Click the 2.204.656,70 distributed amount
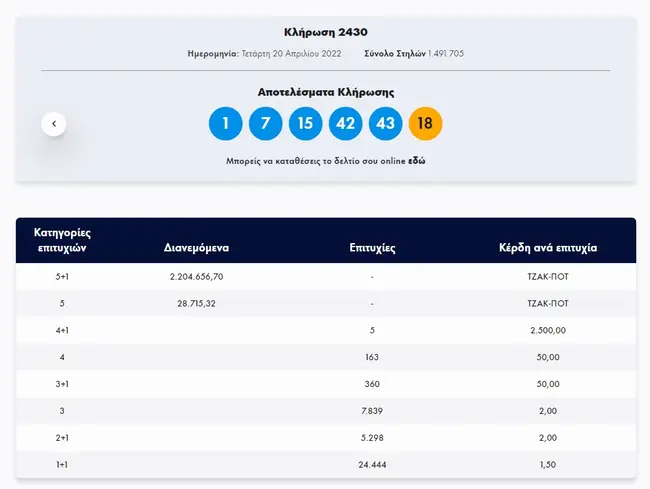650x489 pixels. pyautogui.click(x=197, y=276)
